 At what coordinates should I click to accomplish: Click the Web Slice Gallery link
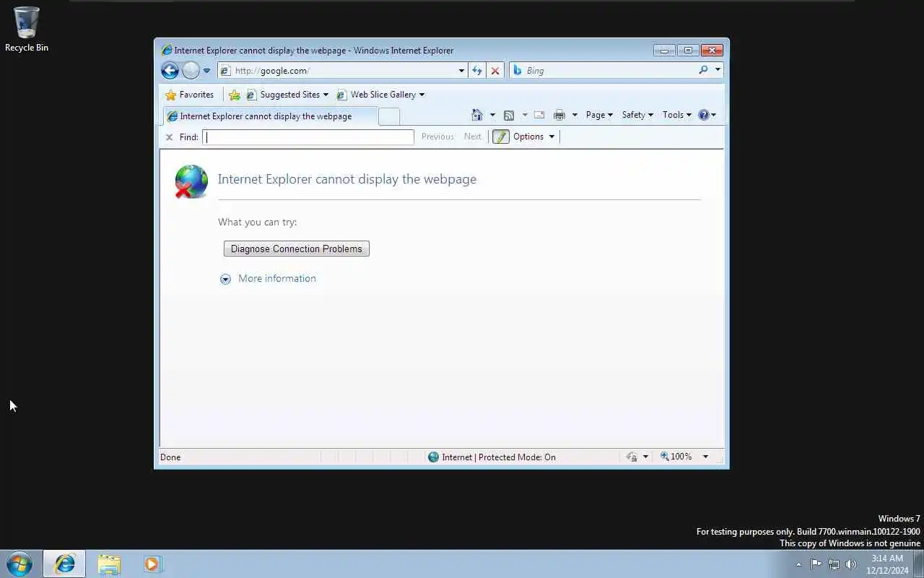[x=380, y=95]
